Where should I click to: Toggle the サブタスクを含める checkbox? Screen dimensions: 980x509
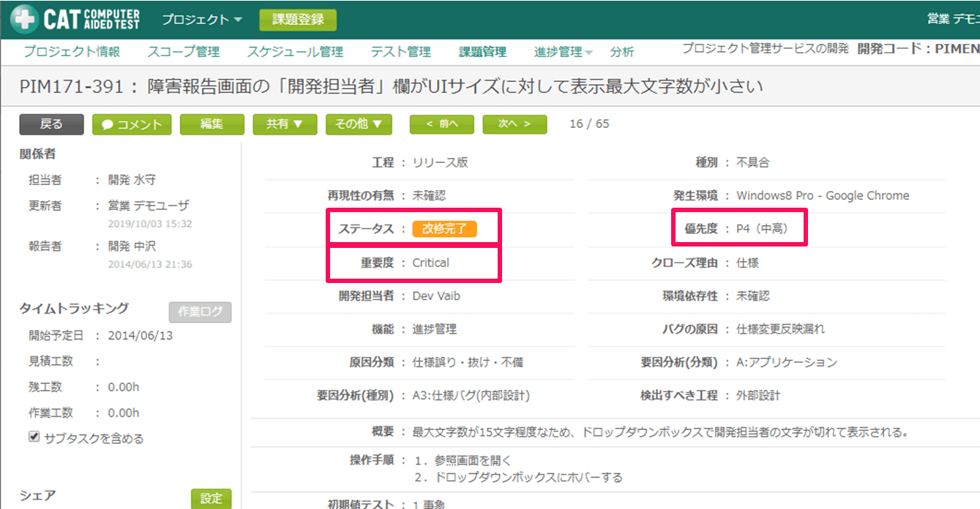click(x=34, y=437)
